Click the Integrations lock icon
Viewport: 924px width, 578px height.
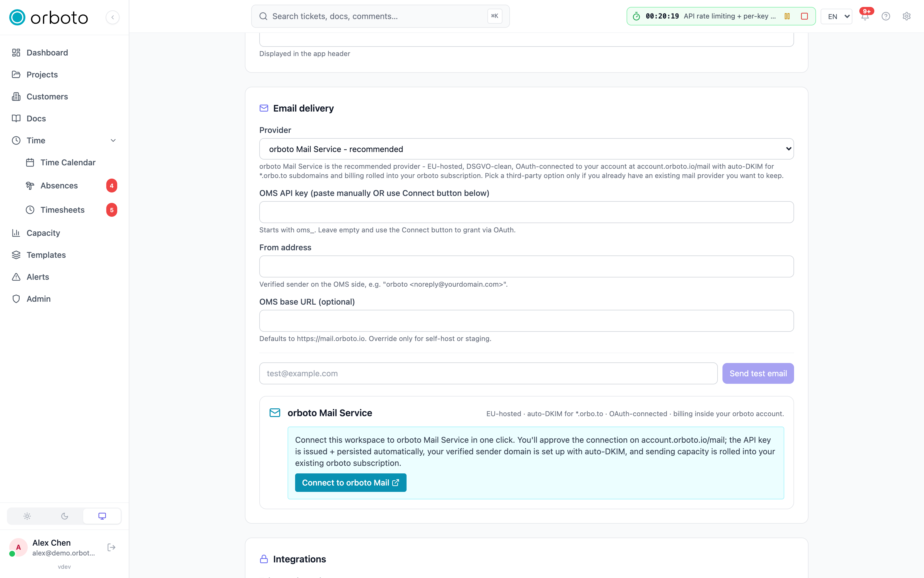pyautogui.click(x=264, y=559)
